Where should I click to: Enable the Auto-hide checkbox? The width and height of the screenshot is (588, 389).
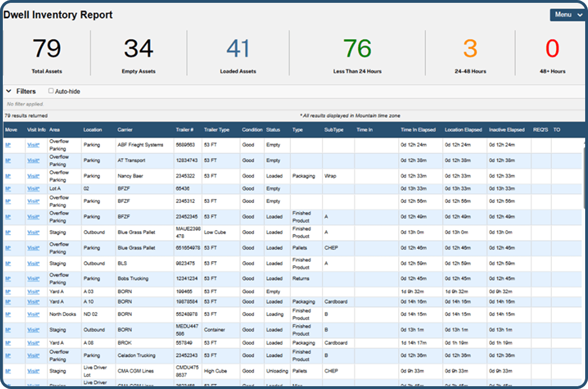[50, 91]
